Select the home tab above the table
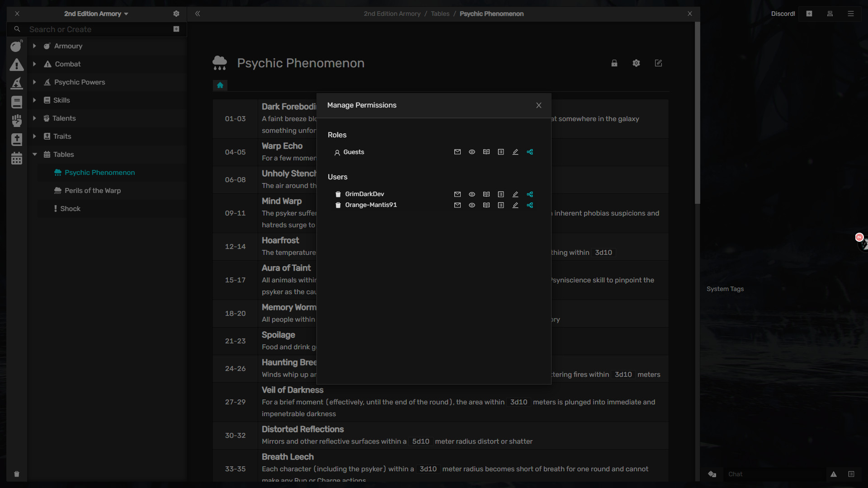Image resolution: width=868 pixels, height=488 pixels. 220,85
